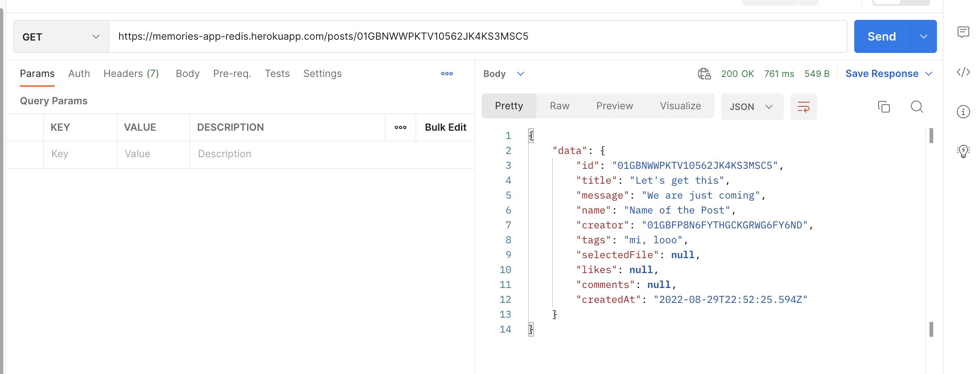
Task: Click the "id" value in response
Action: coord(695,165)
